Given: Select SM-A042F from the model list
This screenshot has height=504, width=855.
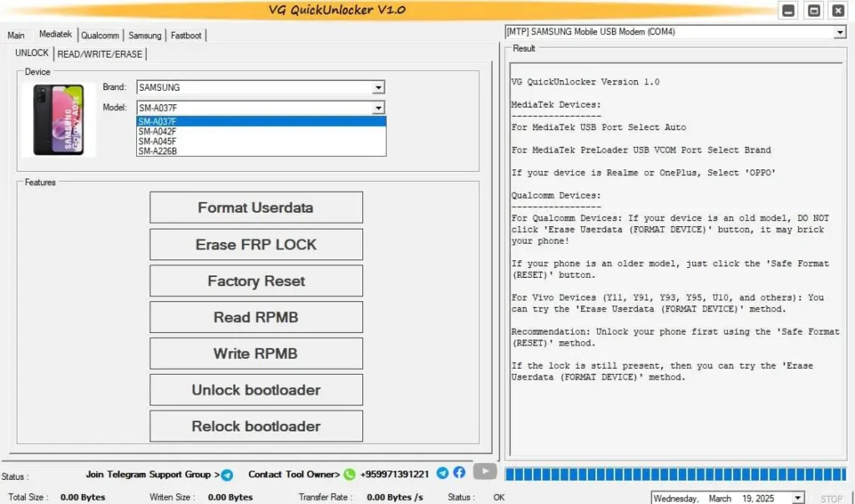Looking at the screenshot, I should (x=157, y=131).
